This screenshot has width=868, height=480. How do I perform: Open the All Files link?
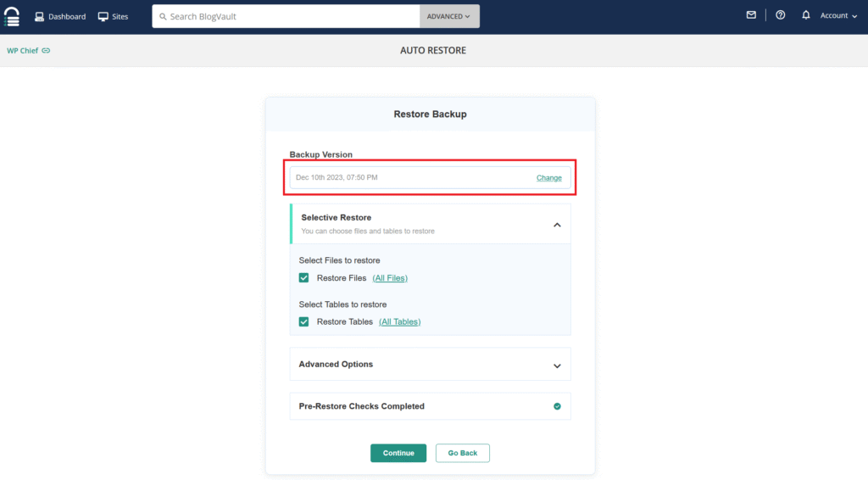(390, 278)
